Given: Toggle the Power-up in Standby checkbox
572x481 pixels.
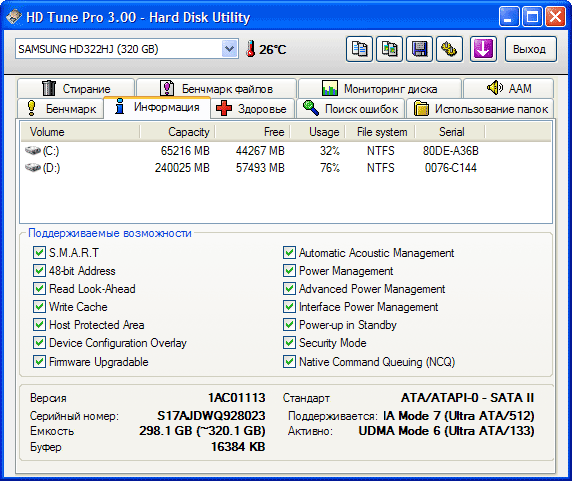Looking at the screenshot, I should point(289,325).
